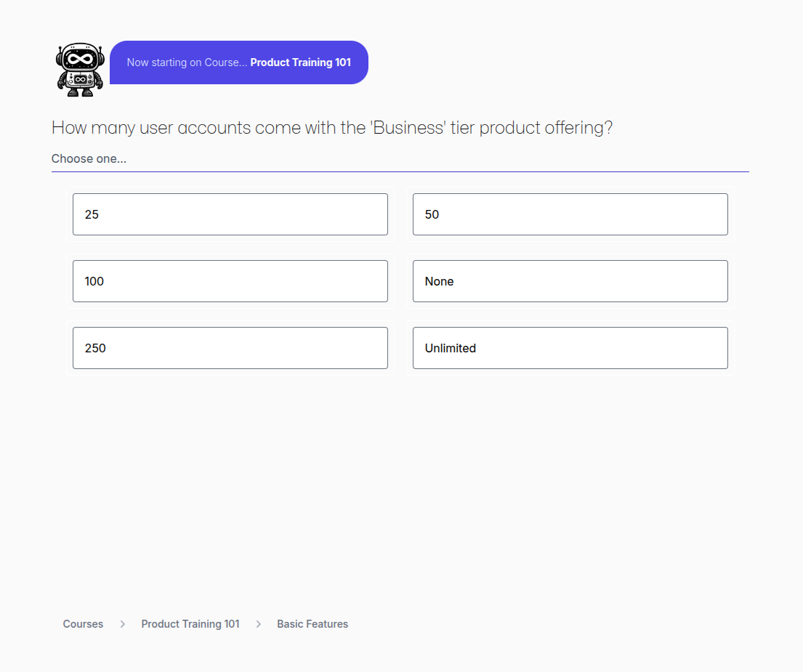This screenshot has width=803, height=672.
Task: Pick the 'Unlimited' answer choice
Action: click(x=570, y=348)
